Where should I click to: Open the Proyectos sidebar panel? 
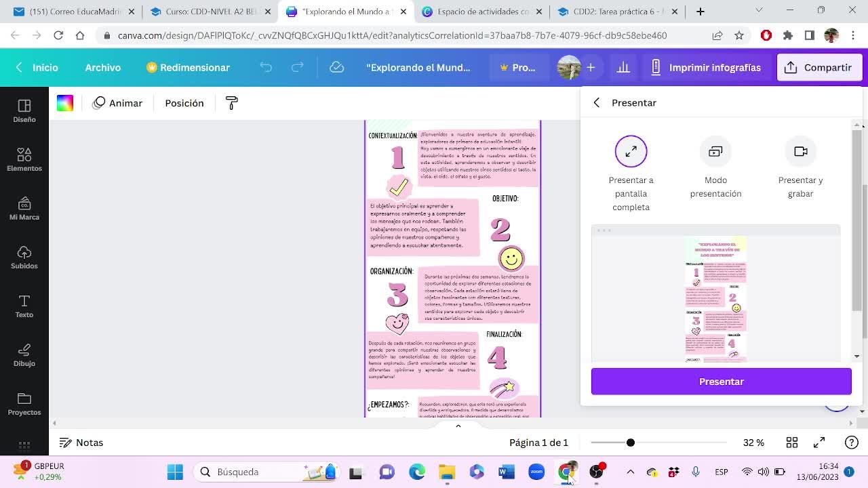24,404
